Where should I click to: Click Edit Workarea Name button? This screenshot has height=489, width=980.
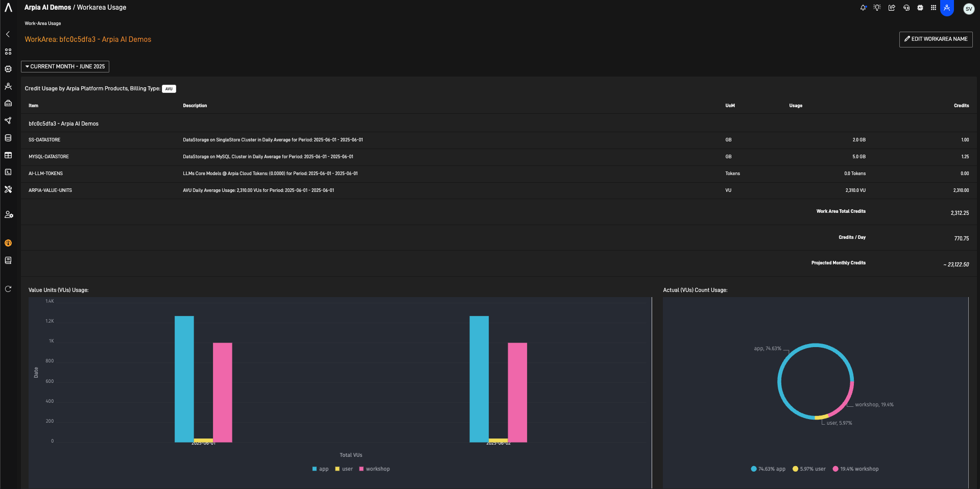936,39
